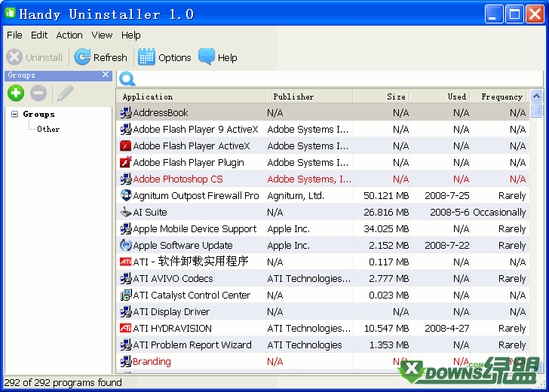Select ATI HYDRAVISION entry

click(323, 328)
